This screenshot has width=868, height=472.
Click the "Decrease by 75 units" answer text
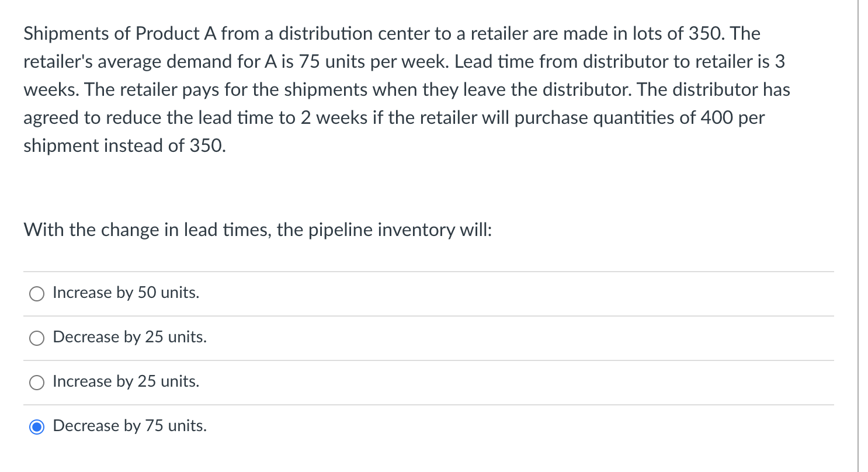[x=129, y=426]
